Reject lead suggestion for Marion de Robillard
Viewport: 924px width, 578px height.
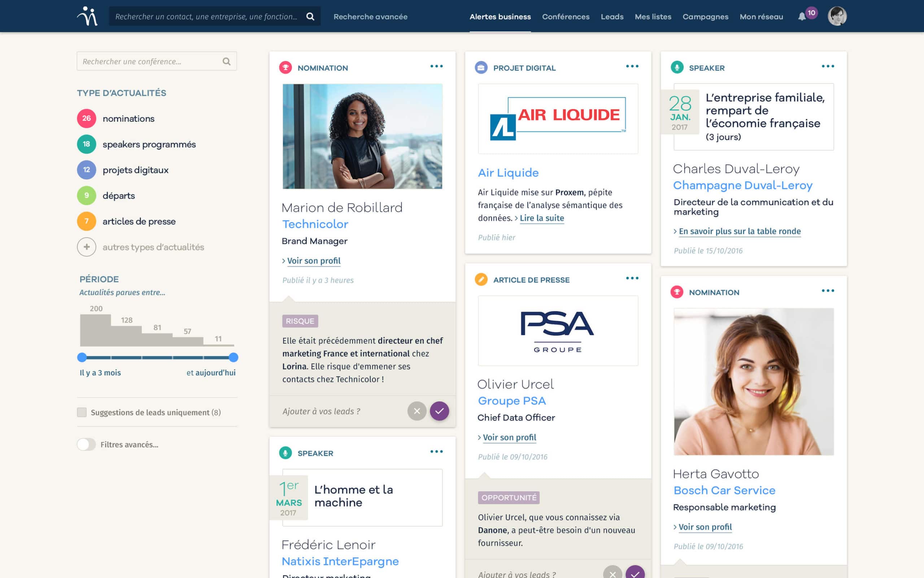click(x=417, y=411)
